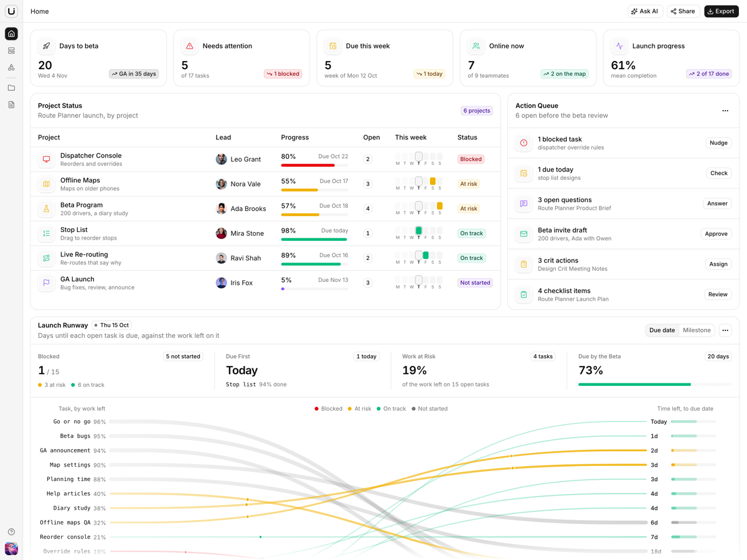Click the Live Re-routing project icon
The width and height of the screenshot is (747, 560).
tap(46, 258)
